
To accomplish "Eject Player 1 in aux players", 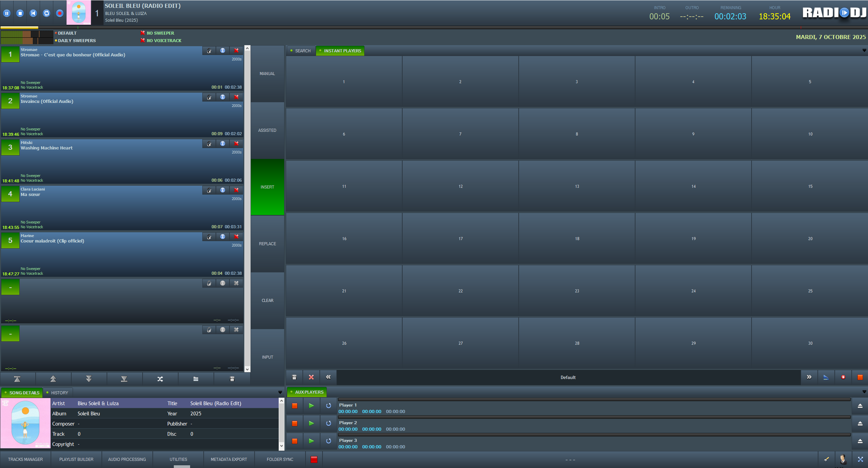I will (x=860, y=406).
